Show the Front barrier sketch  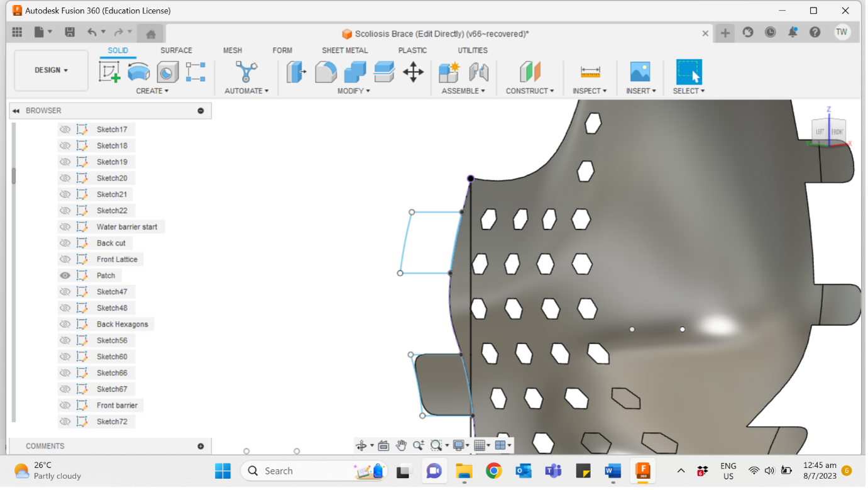coord(65,406)
